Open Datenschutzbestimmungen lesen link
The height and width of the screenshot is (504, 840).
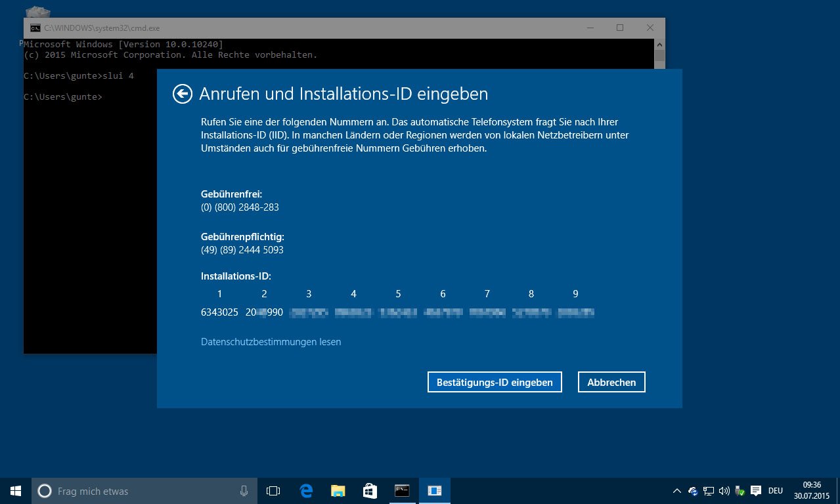tap(271, 341)
